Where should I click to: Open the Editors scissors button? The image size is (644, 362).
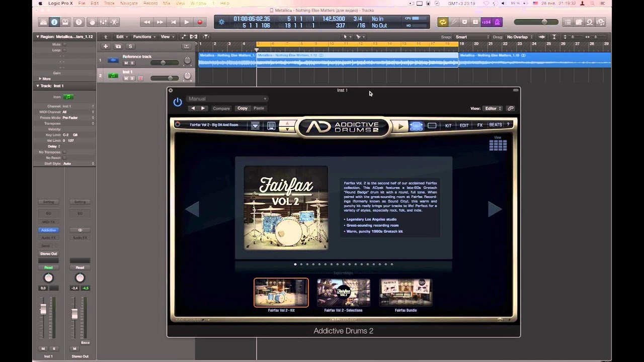114,22
